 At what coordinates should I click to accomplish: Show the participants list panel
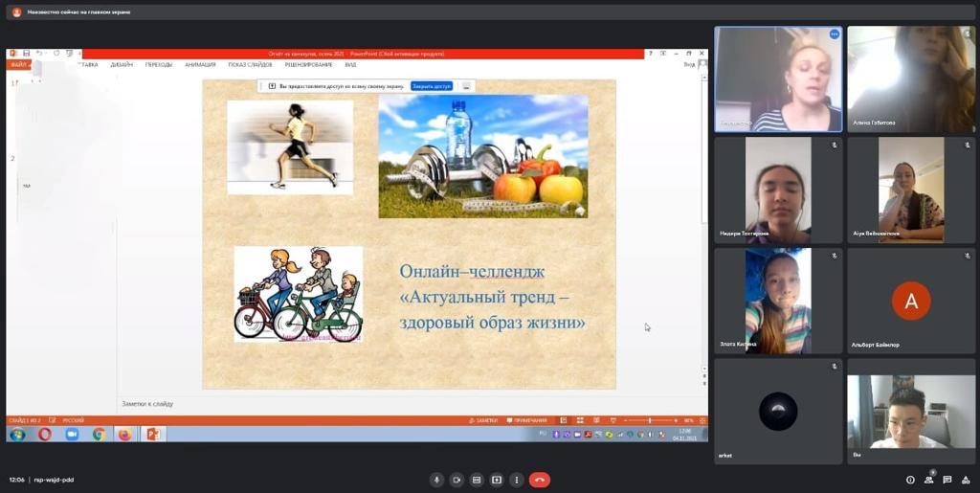(x=928, y=480)
